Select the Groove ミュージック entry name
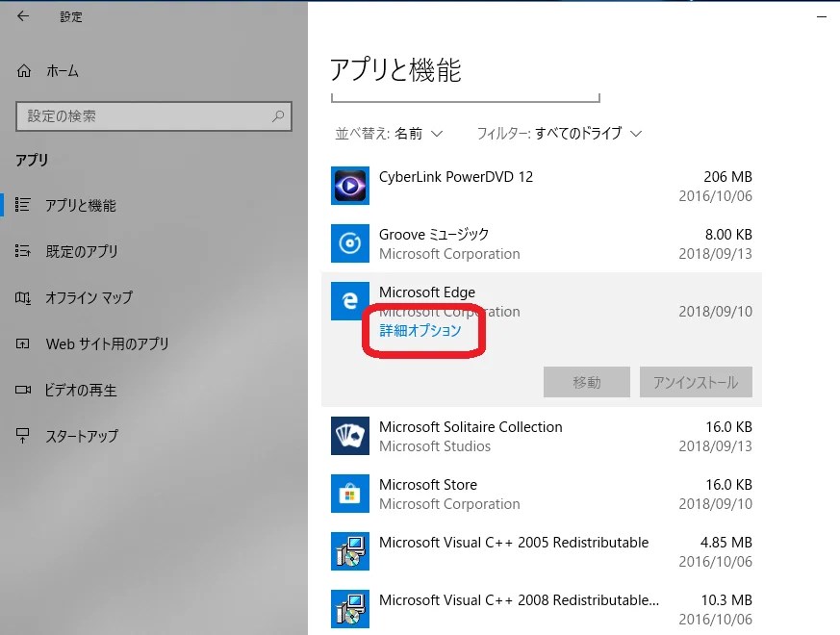Viewport: 840px width, 635px height. point(434,234)
